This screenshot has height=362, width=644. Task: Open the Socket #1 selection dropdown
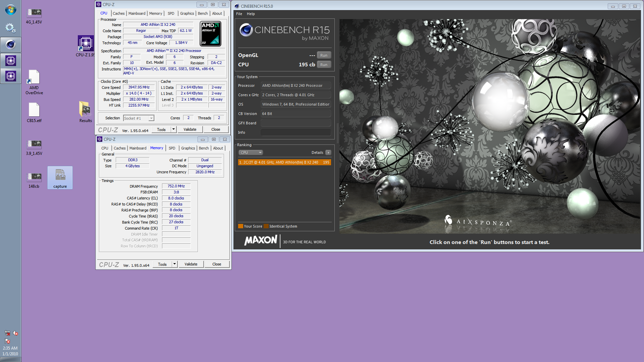139,118
